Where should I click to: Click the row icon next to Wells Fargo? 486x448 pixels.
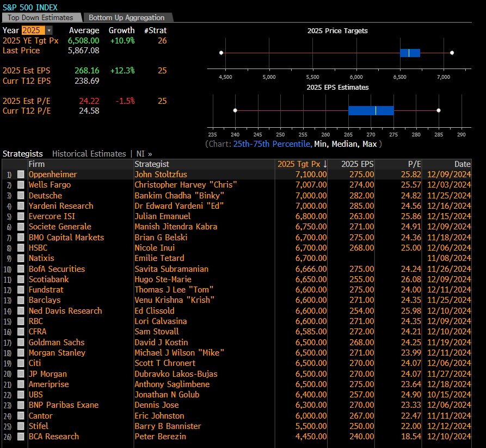pos(20,185)
